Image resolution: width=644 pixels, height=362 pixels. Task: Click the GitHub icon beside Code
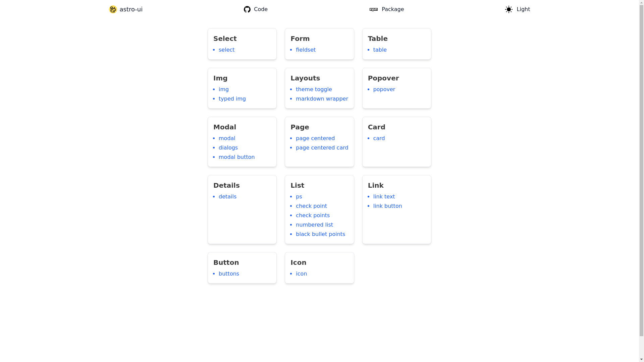pos(247,9)
